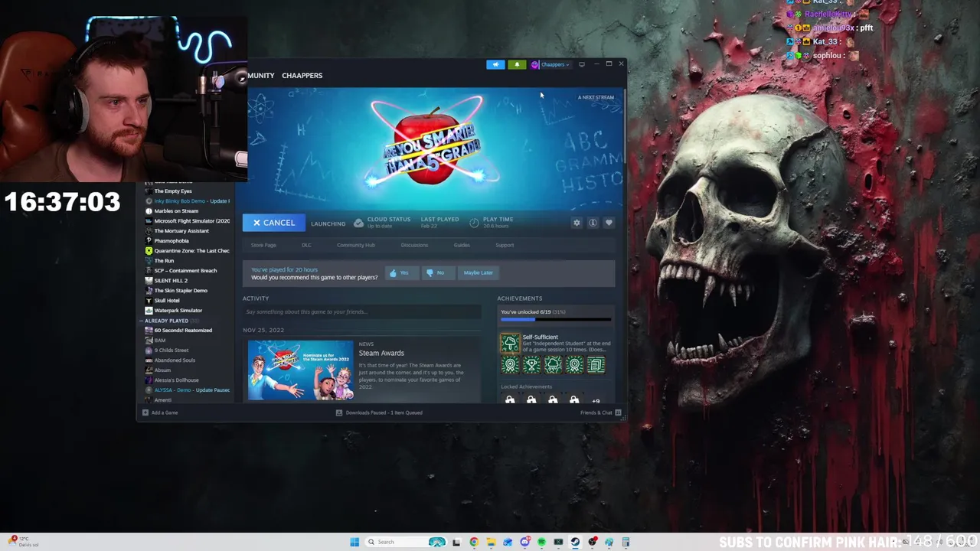980x551 pixels.
Task: Open the Discussions link
Action: (x=414, y=245)
